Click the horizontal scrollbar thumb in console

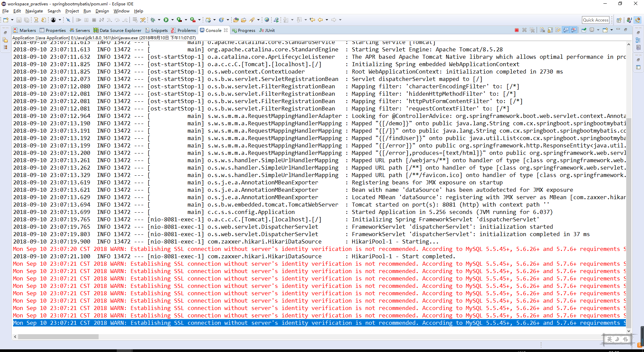click(x=58, y=337)
